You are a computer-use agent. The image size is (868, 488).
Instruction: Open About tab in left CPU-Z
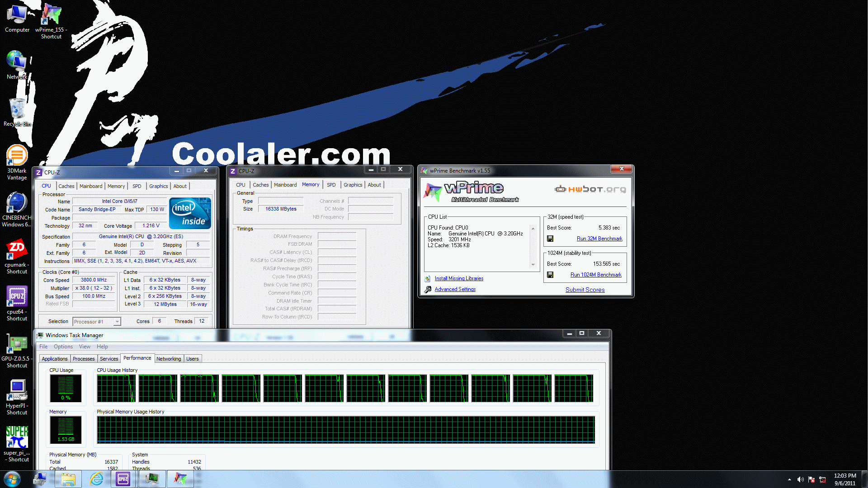click(180, 186)
